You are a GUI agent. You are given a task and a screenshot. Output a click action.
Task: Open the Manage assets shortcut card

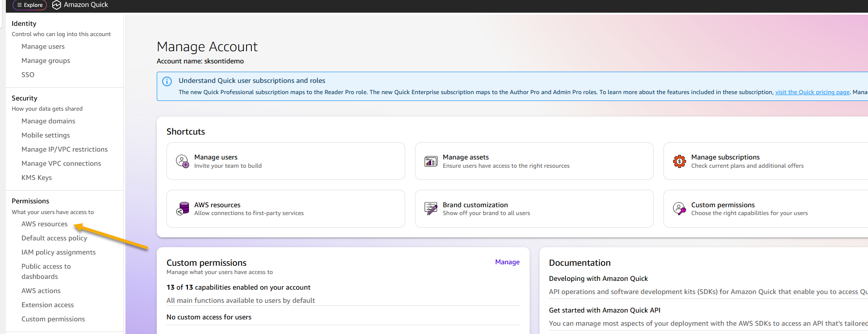(534, 161)
